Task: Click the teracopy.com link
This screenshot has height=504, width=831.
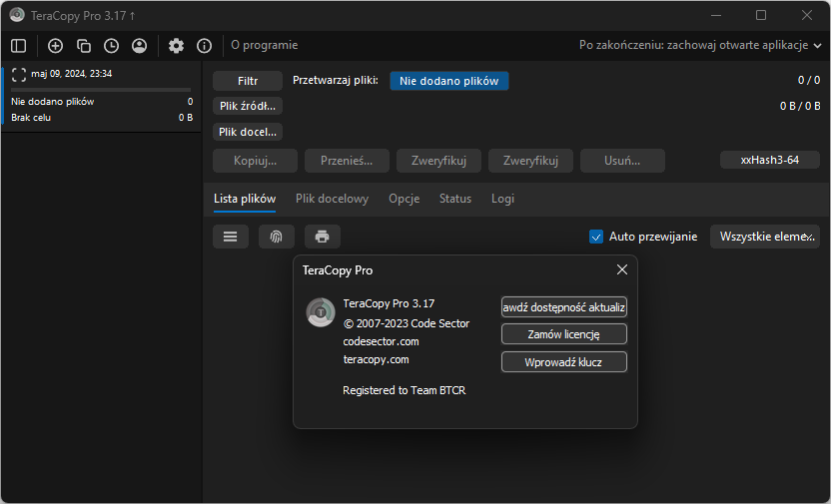Action: click(376, 359)
